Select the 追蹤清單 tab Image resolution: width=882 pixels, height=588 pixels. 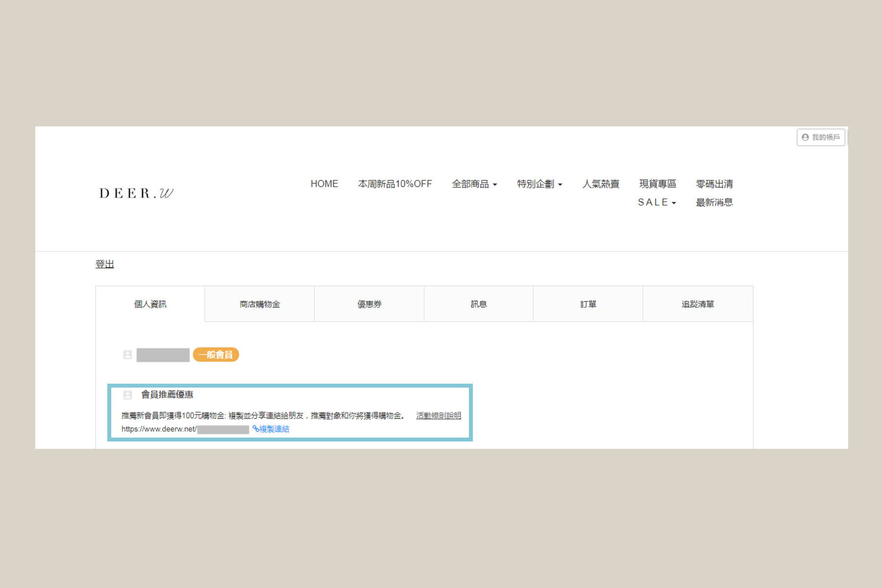click(x=697, y=304)
